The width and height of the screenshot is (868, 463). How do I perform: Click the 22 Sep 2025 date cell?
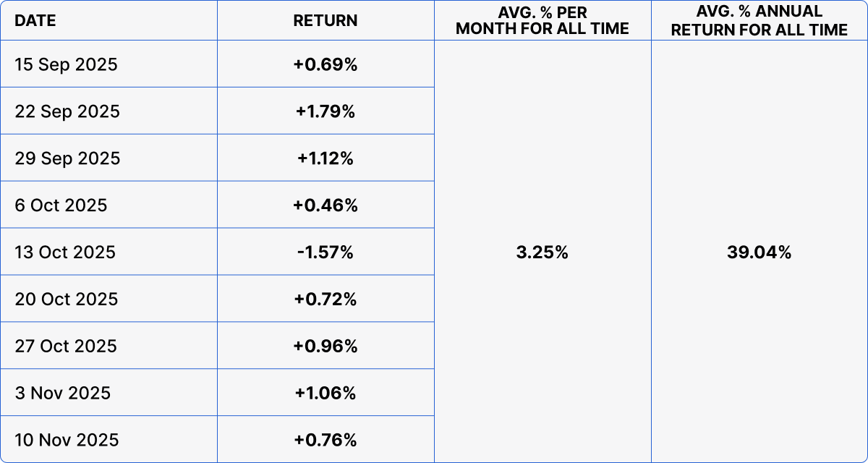(x=67, y=111)
